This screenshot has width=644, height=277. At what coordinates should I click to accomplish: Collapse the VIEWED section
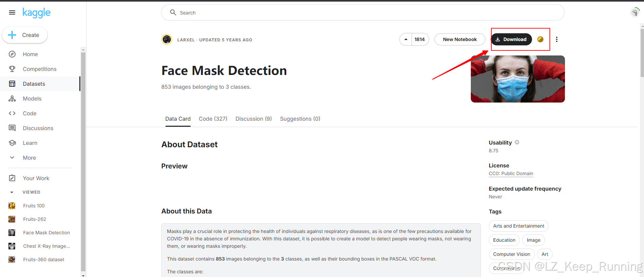pyautogui.click(x=12, y=192)
